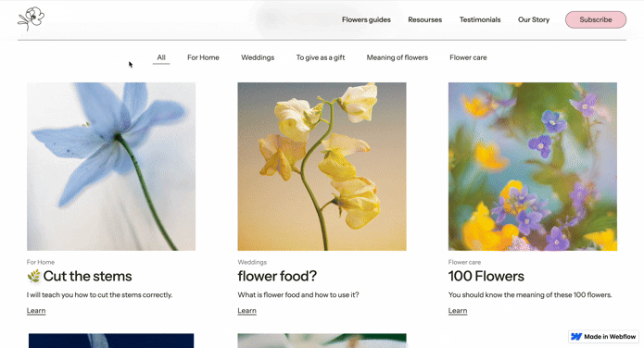Open the purple and yellow flowers image
Image resolution: width=644 pixels, height=348 pixels.
point(533,167)
